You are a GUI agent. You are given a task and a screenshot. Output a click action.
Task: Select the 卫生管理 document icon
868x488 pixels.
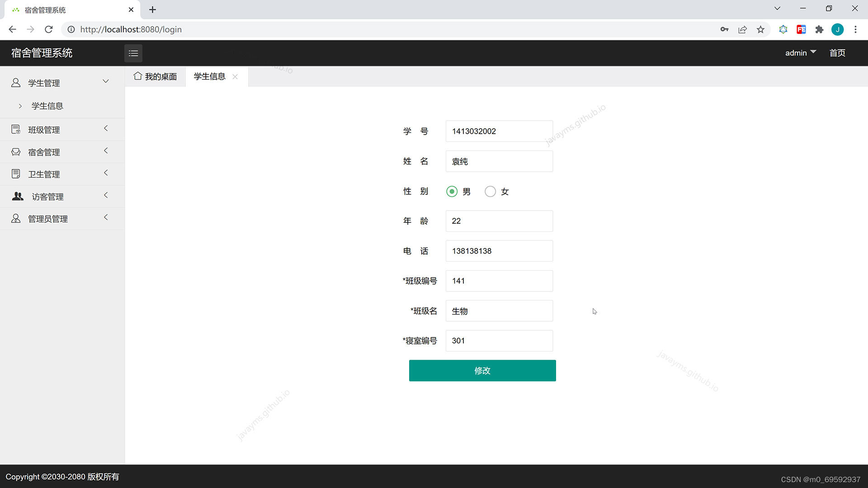click(x=16, y=174)
